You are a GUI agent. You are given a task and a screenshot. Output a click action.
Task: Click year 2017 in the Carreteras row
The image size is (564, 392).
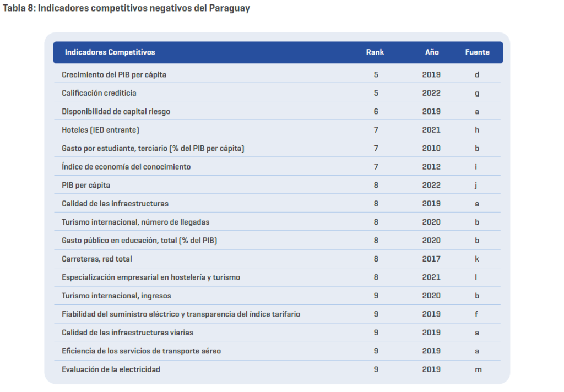tap(431, 259)
